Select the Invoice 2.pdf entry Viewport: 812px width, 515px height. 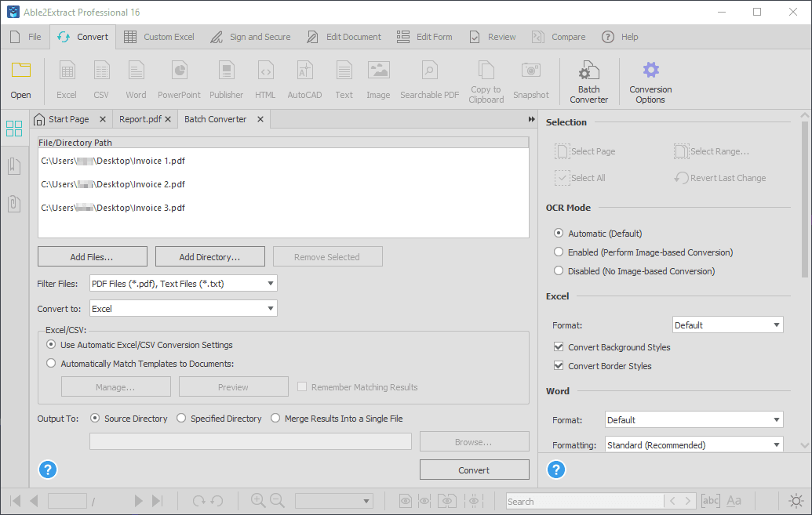coord(113,184)
